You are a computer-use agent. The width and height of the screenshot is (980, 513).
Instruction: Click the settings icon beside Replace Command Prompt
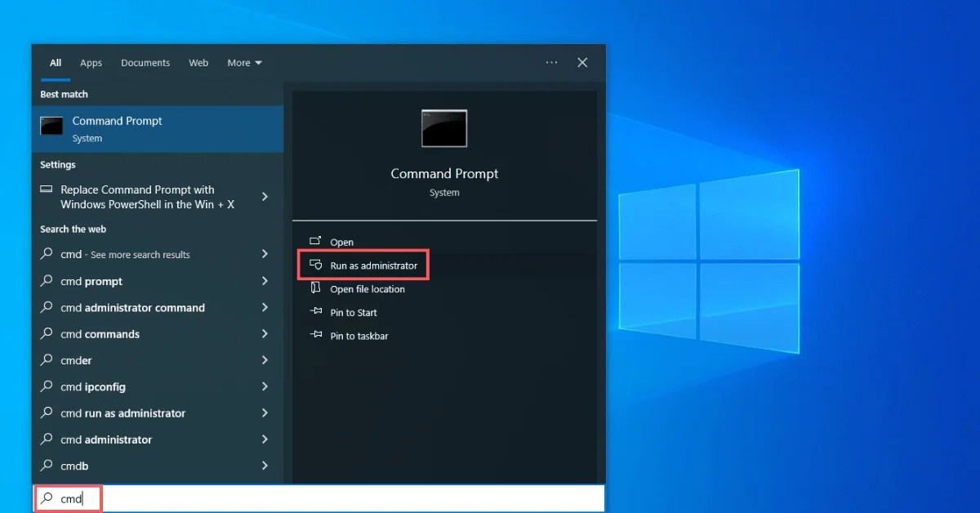click(47, 190)
